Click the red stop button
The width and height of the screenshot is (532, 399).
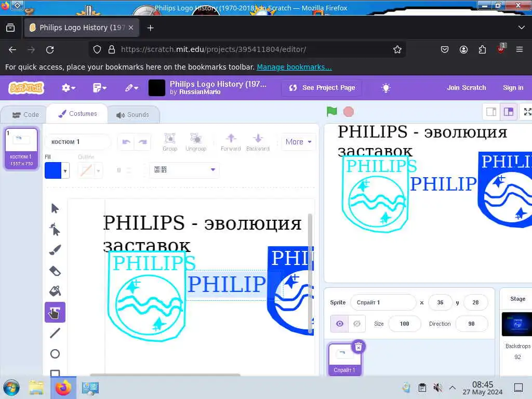[349, 112]
